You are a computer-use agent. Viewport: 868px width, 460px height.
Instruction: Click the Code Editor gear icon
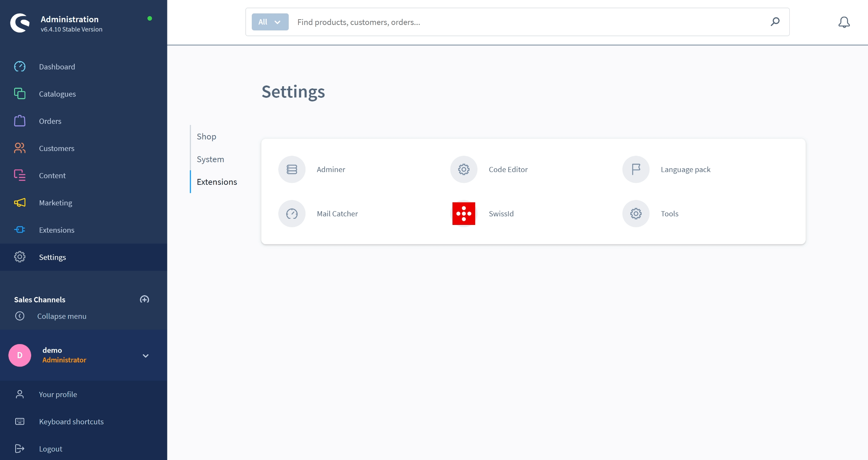click(x=464, y=169)
